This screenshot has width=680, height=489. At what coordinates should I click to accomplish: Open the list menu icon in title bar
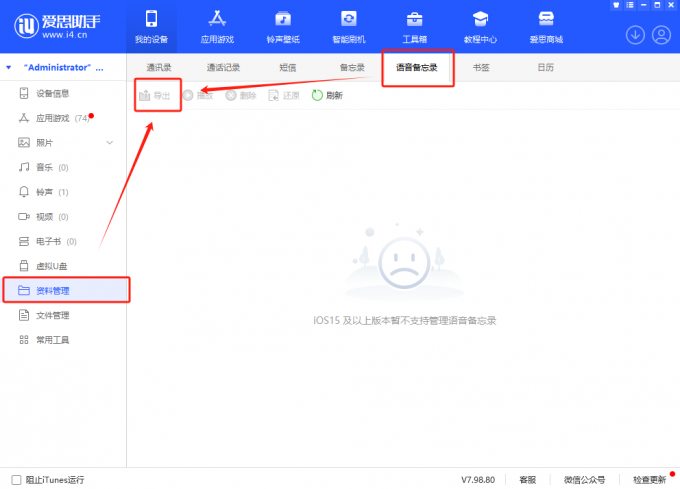click(x=630, y=5)
